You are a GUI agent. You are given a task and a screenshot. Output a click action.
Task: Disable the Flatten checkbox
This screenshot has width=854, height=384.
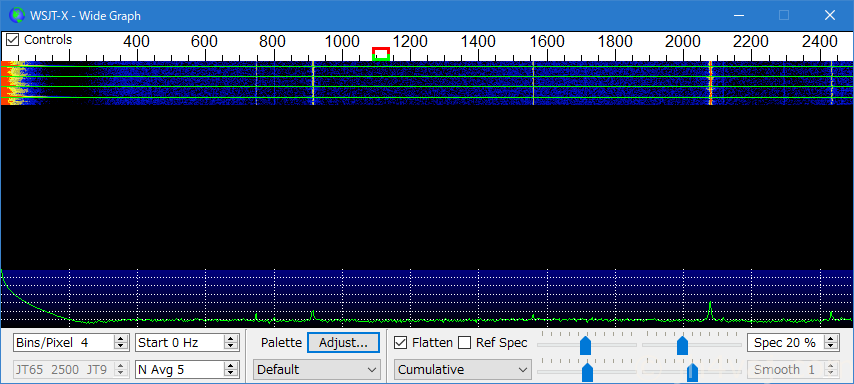click(x=400, y=343)
